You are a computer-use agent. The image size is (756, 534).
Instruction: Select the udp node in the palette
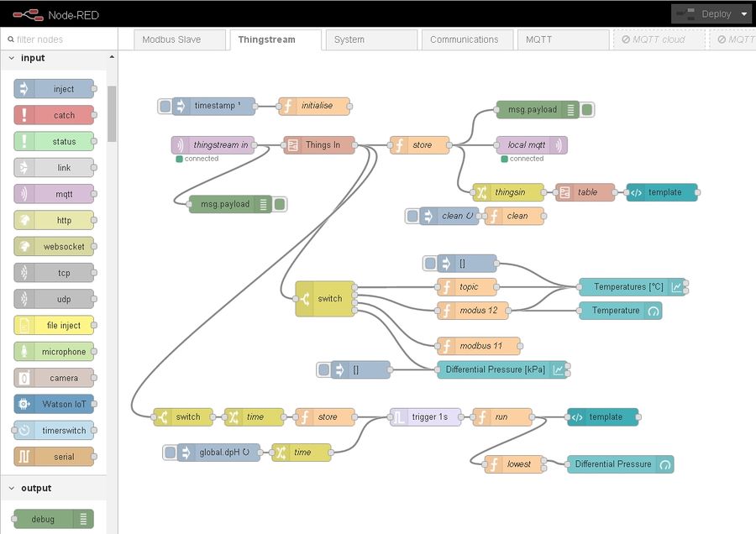click(x=54, y=299)
